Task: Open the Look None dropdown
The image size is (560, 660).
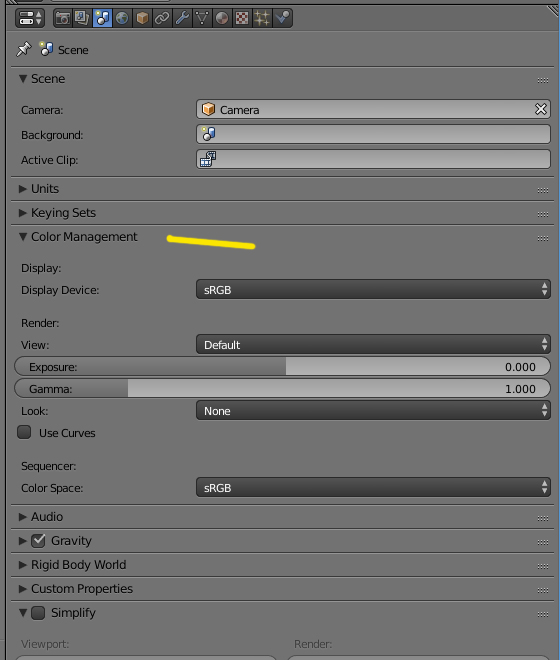Action: pos(373,410)
